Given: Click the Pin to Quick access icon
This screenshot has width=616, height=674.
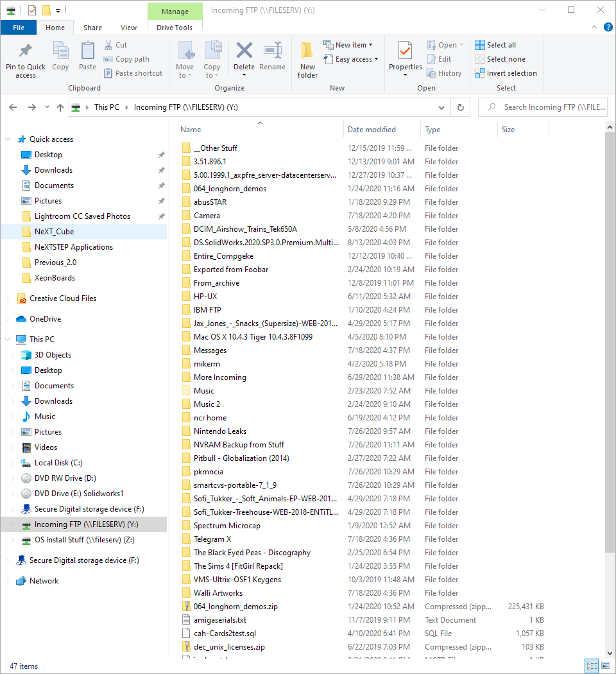Looking at the screenshot, I should point(26,51).
